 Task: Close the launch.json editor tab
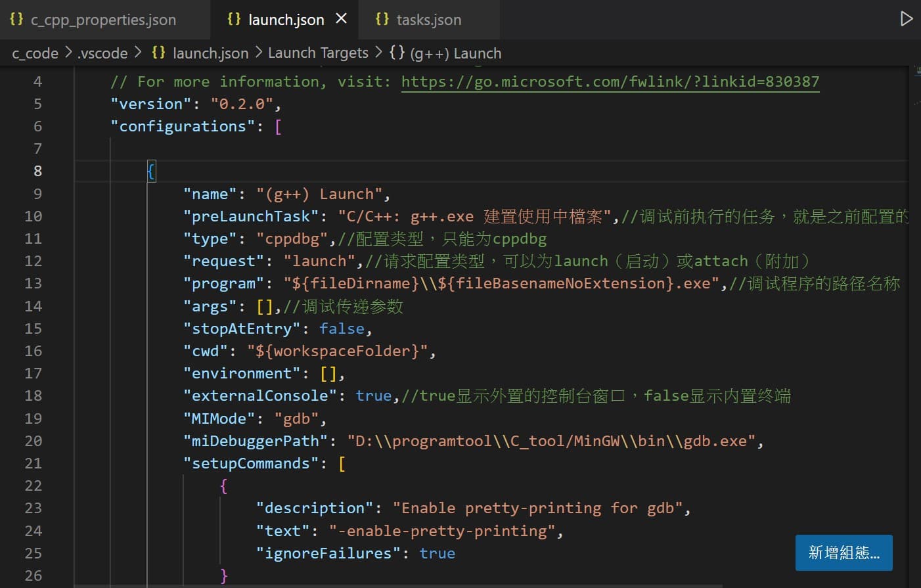(341, 19)
